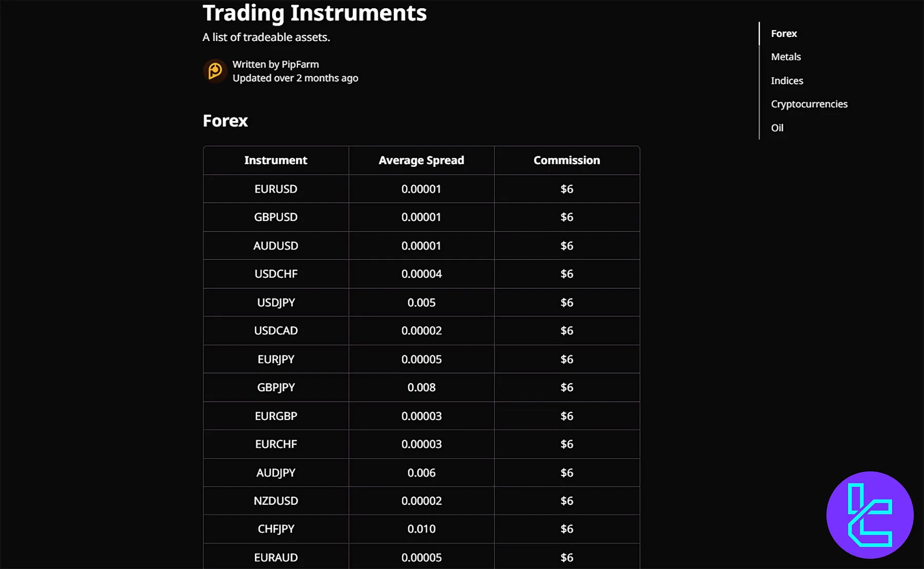Click the purple logo badge in corner
This screenshot has width=924, height=569.
(x=870, y=515)
